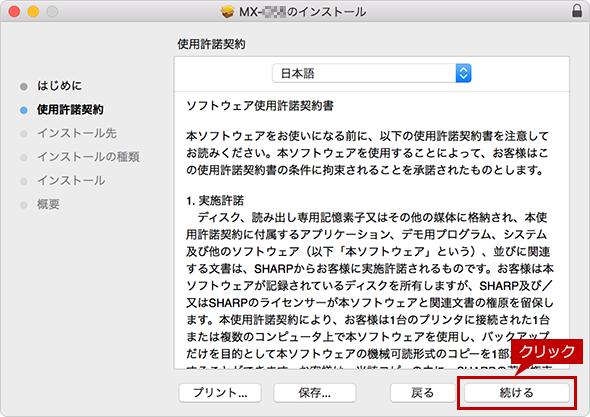This screenshot has height=417, width=590.
Task: Select the インストールの種類 step in sidebar
Action: coord(88,157)
